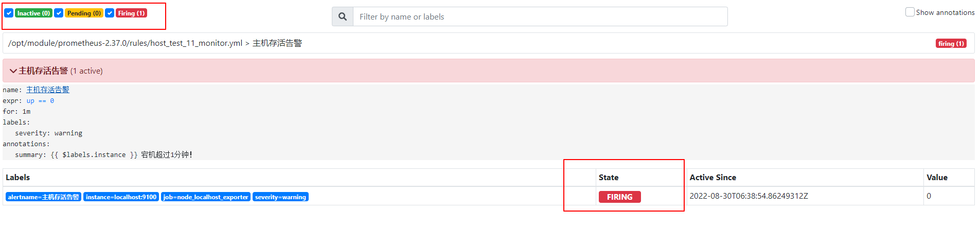Select the alertname=主机存活告警 label tag
The width and height of the screenshot is (980, 227).
click(x=44, y=197)
